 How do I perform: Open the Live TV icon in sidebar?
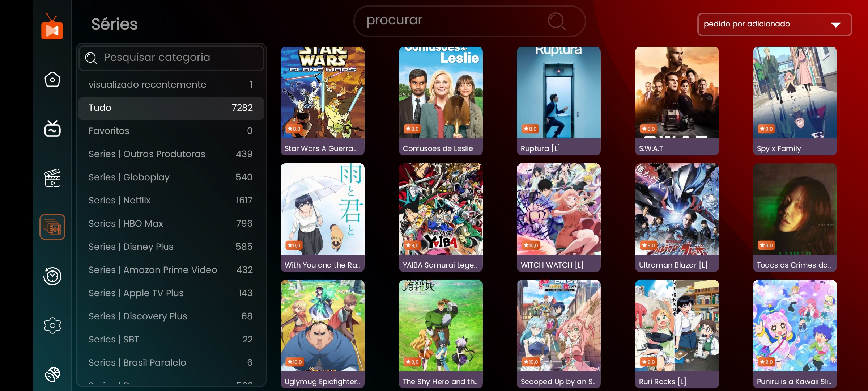(x=52, y=129)
